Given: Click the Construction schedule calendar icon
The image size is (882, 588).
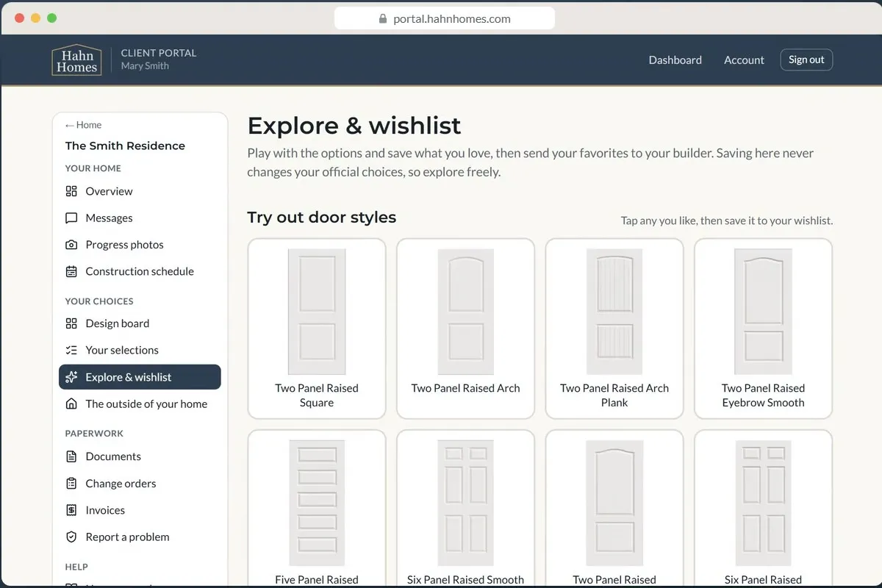Looking at the screenshot, I should (x=71, y=271).
